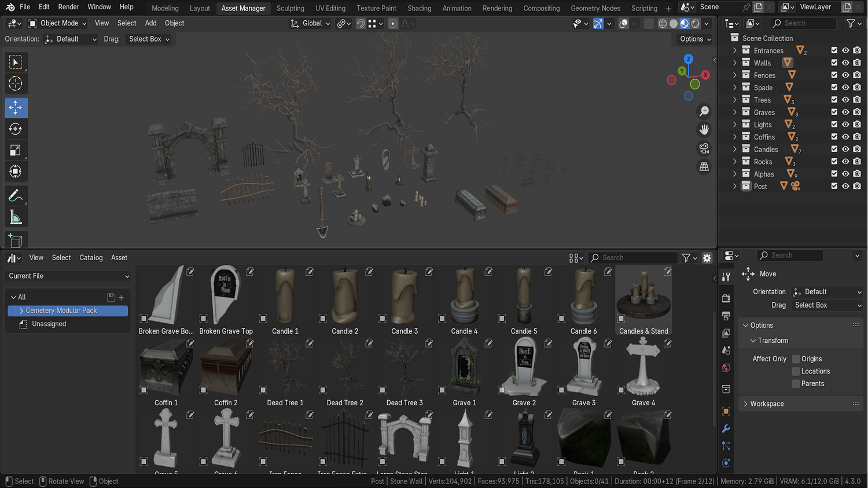Pick the Rotate tool
This screenshot has height=488, width=868.
coord(16,129)
